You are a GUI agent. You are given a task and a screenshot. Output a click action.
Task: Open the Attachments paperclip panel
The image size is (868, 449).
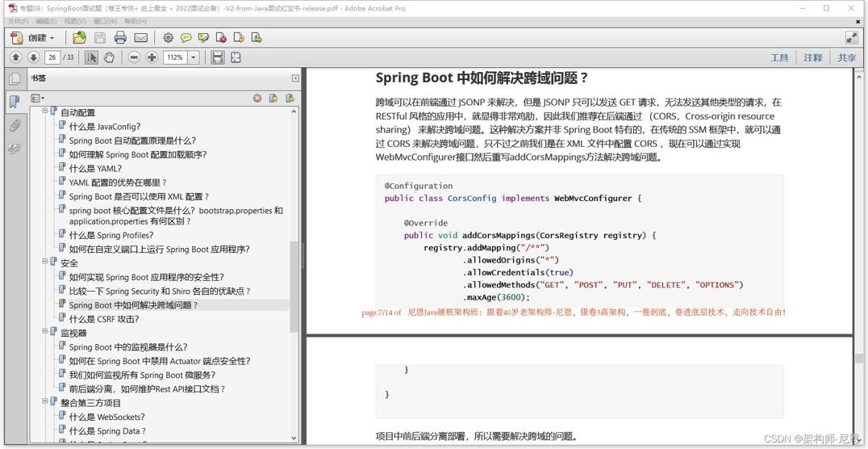[15, 125]
